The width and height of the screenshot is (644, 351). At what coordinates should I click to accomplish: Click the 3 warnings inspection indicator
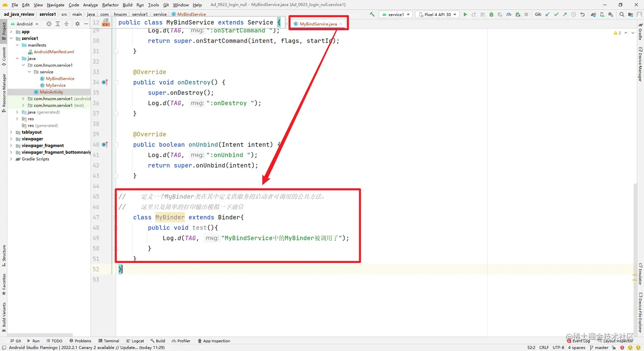pos(617,33)
